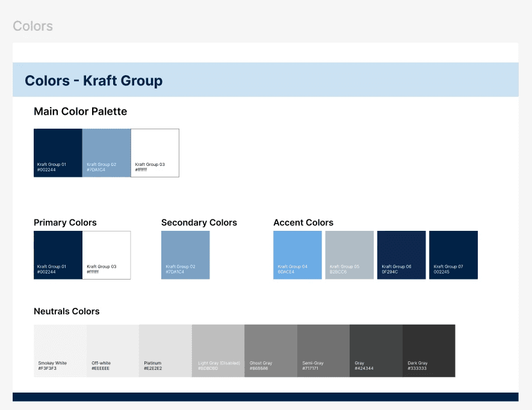The image size is (532, 410).
Task: Choose the Platinum neutral swatch
Action: 165,350
